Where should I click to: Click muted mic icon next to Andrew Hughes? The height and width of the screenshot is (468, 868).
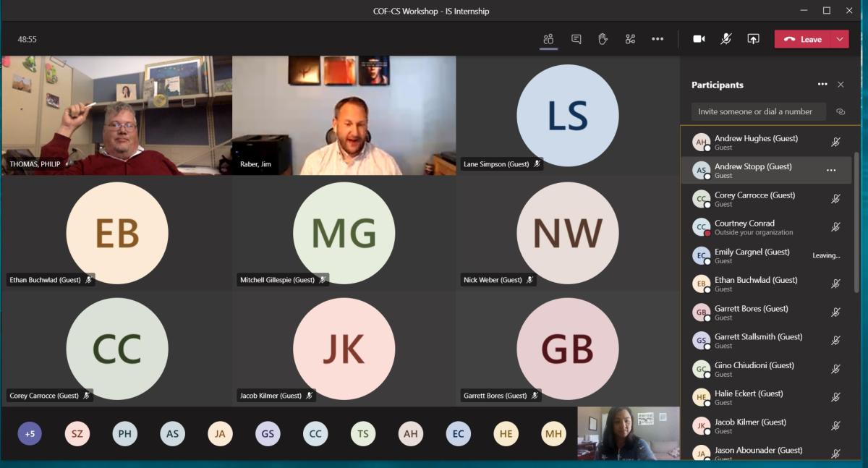(835, 142)
